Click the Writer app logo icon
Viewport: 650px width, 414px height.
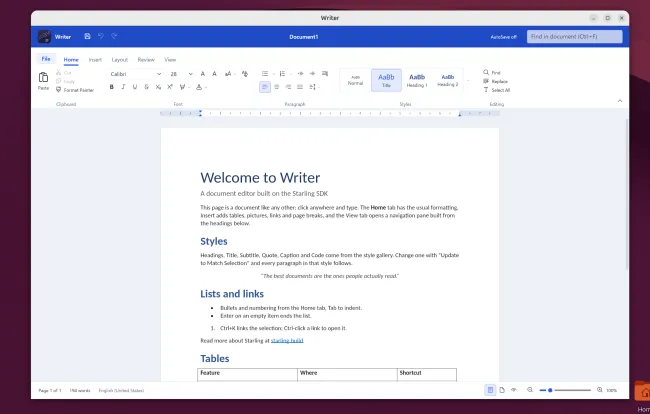pyautogui.click(x=44, y=36)
